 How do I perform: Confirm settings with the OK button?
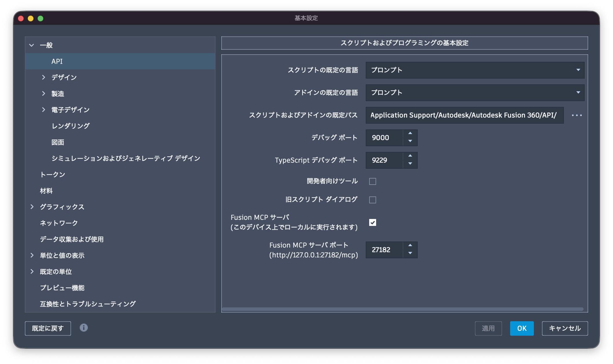pyautogui.click(x=522, y=328)
